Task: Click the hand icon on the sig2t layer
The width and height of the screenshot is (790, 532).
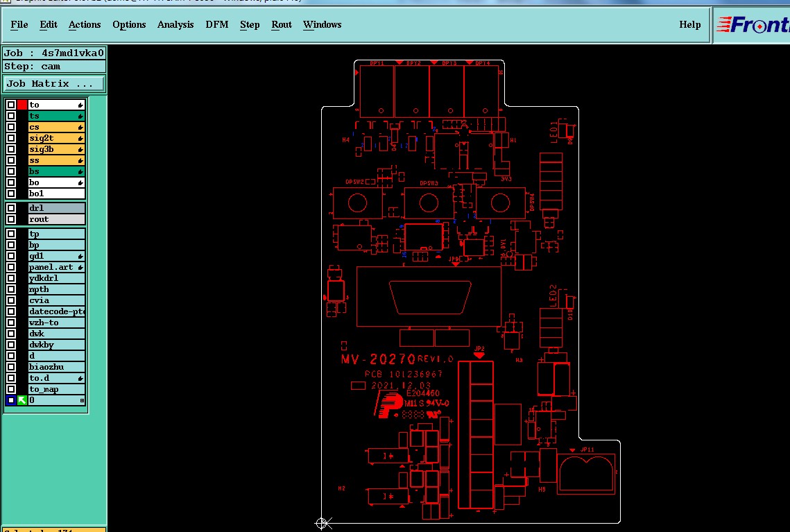Action: tap(80, 138)
